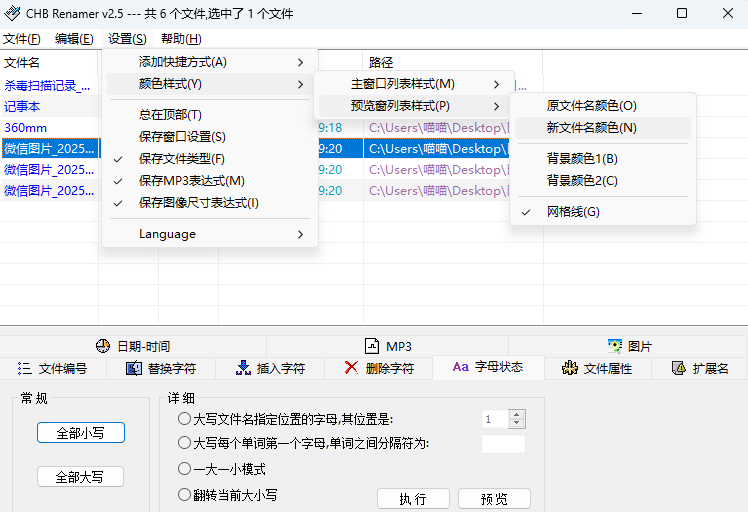This screenshot has height=512, width=748.
Task: Select the 一大一小模式 radio option
Action: tap(184, 468)
